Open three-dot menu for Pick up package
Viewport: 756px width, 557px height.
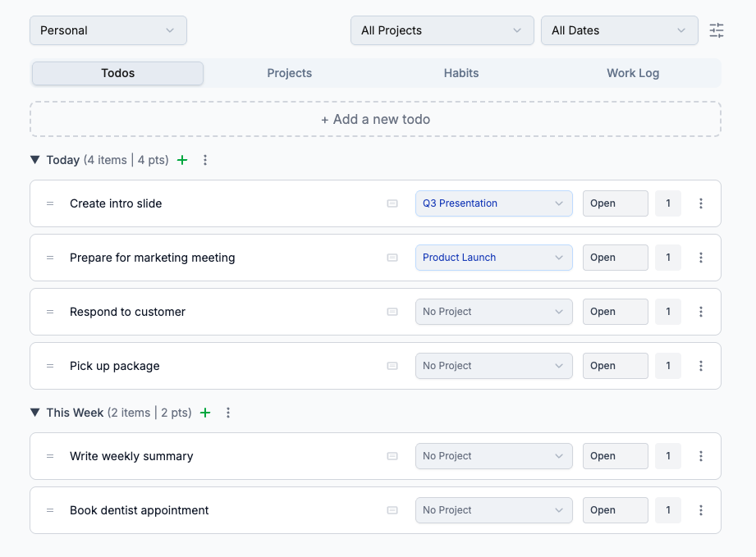pos(700,366)
